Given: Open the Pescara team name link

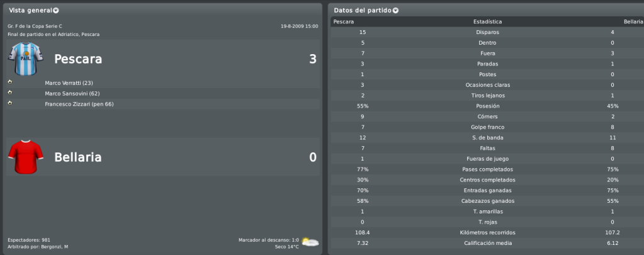Looking at the screenshot, I should 78,59.
